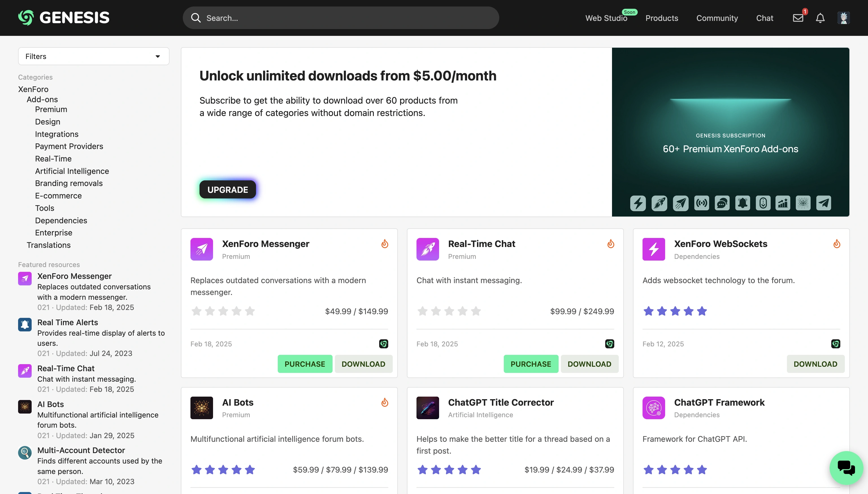The height and width of the screenshot is (494, 868).
Task: Open the Community menu
Action: tap(717, 18)
